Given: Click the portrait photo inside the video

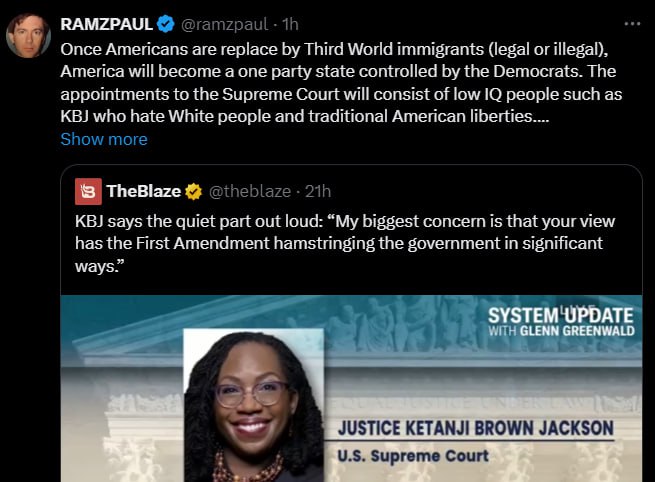Looking at the screenshot, I should [254, 405].
